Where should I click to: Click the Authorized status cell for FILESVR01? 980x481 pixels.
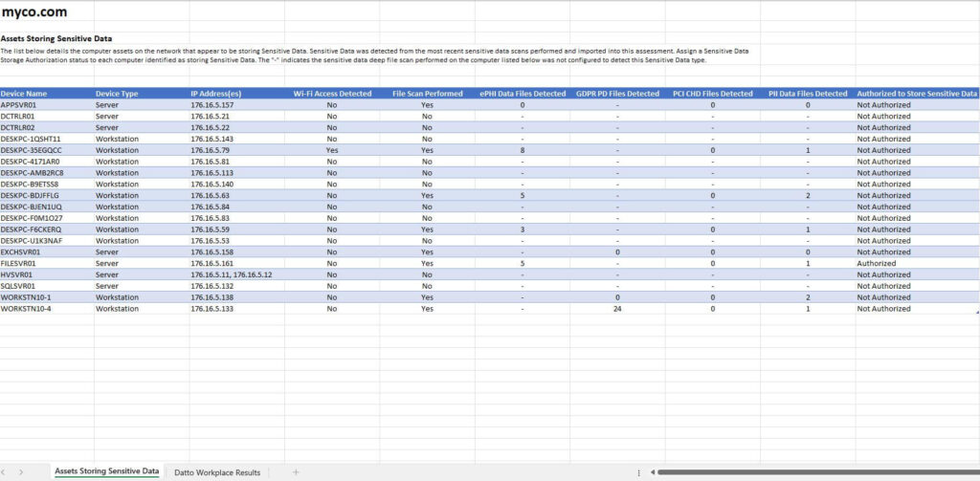(x=877, y=263)
